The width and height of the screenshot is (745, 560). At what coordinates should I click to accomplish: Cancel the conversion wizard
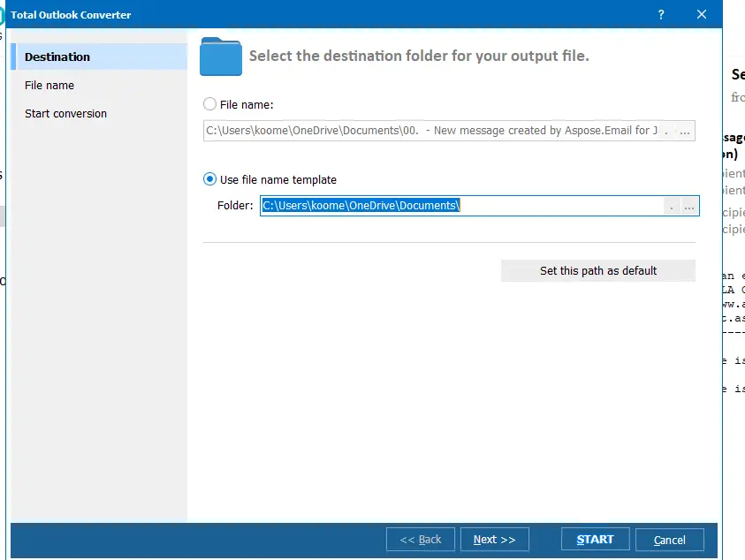coord(670,540)
